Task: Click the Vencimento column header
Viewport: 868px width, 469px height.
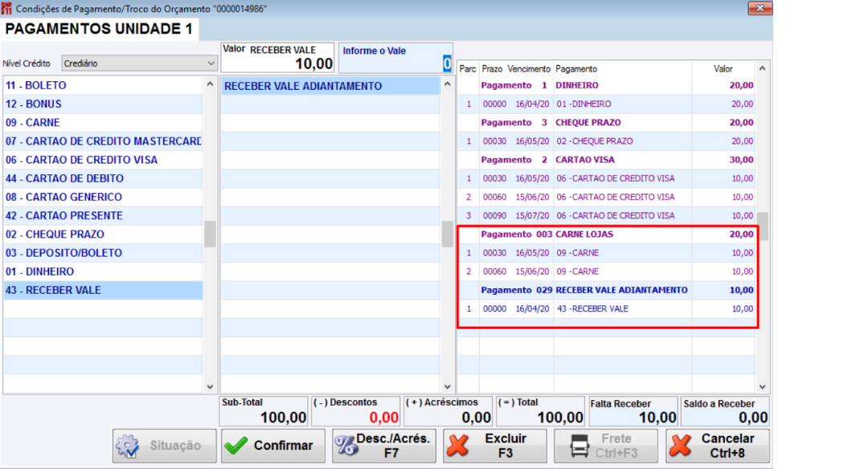Action: 529,68
